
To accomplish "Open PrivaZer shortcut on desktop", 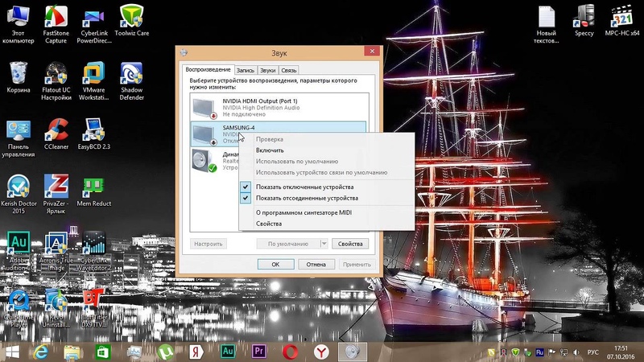I will point(56,195).
